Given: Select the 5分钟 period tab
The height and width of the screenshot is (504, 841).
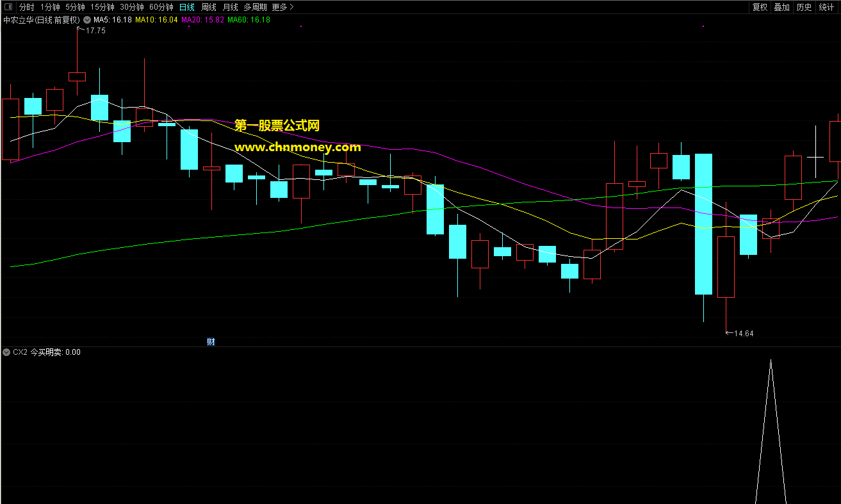Looking at the screenshot, I should (75, 7).
